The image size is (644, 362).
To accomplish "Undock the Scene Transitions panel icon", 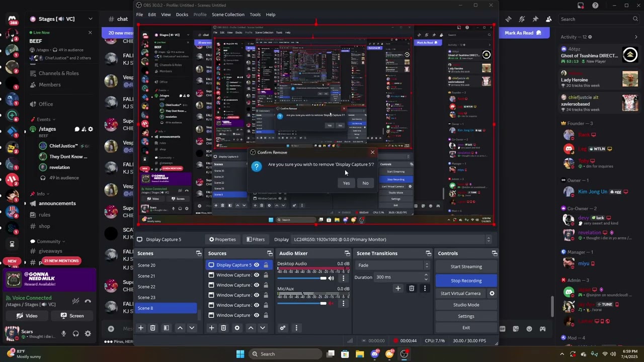I will (x=428, y=253).
